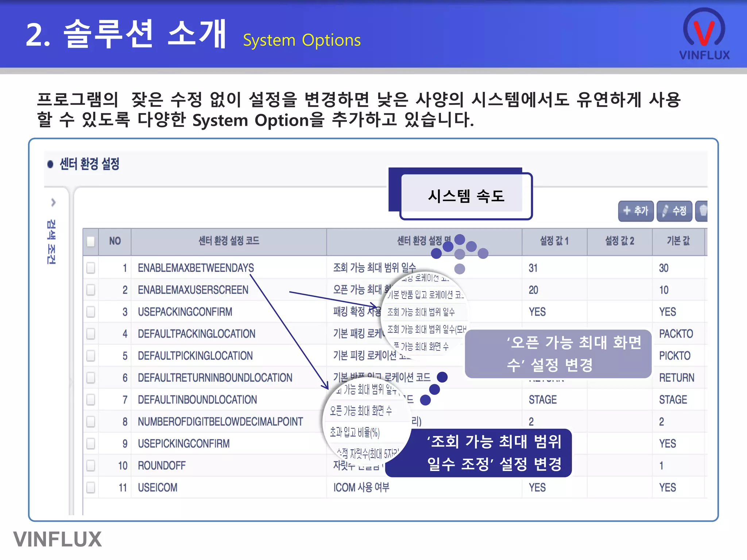Click the vertical 검색 조건 label
Image resolution: width=747 pixels, height=560 pixels.
tap(51, 242)
